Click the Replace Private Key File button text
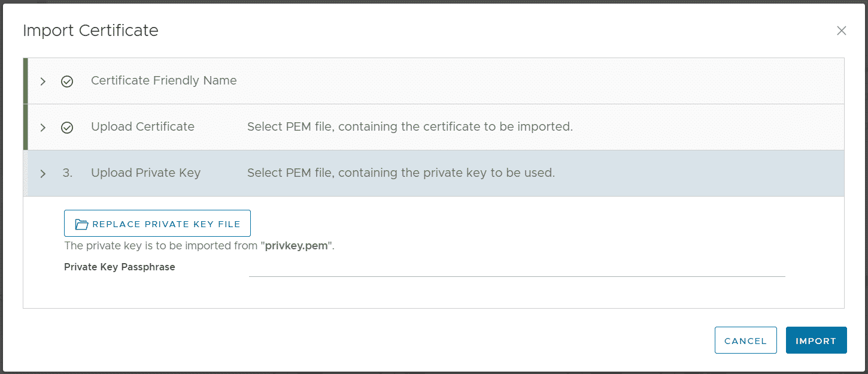868x374 pixels. click(166, 224)
